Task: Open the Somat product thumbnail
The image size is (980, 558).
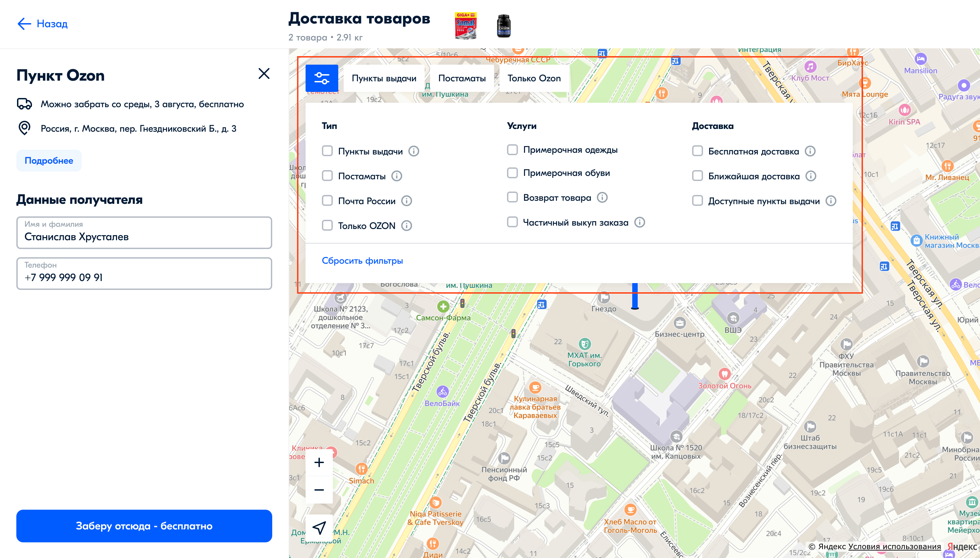Action: [465, 26]
